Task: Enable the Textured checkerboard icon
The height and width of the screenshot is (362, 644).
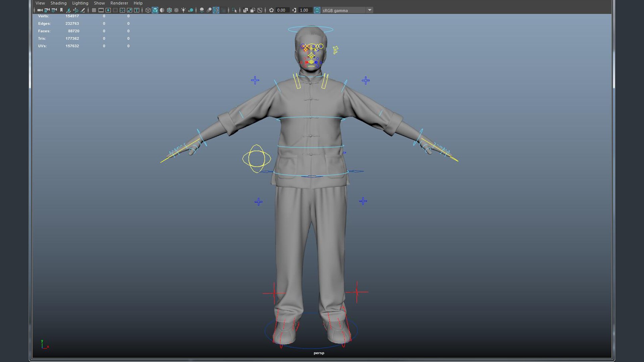Action: click(x=176, y=10)
